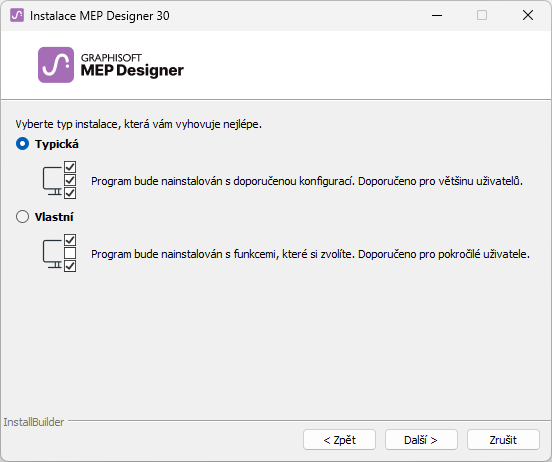Click the bold Typická label

pos(57,144)
